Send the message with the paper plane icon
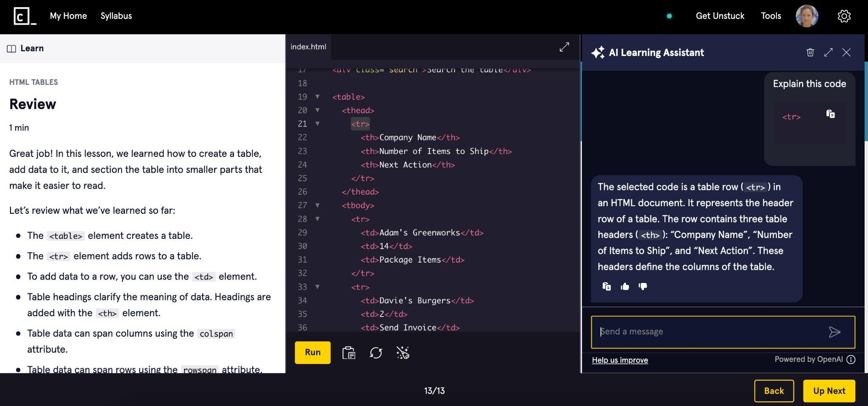 click(x=834, y=332)
